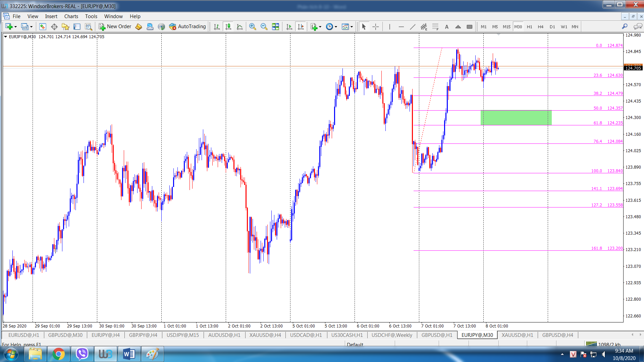Expand the new chart dropdown arrow
Viewport: 644px width, 362px height.
click(x=15, y=27)
